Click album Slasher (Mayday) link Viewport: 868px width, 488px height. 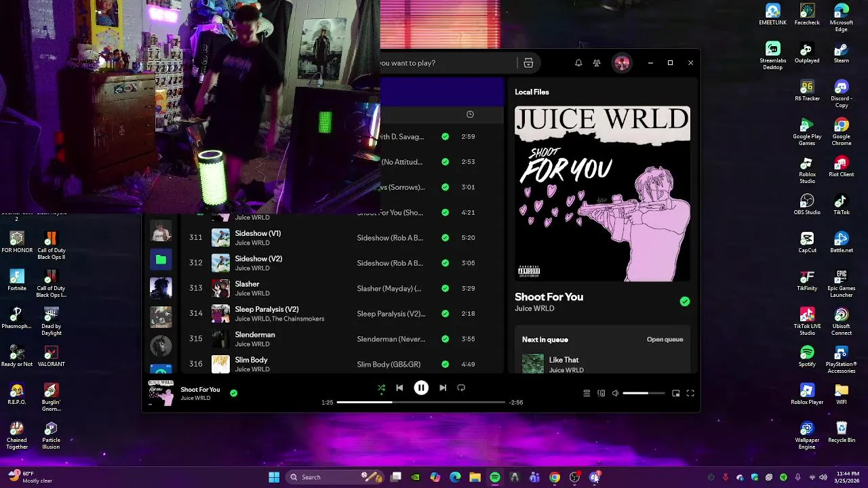click(x=389, y=289)
